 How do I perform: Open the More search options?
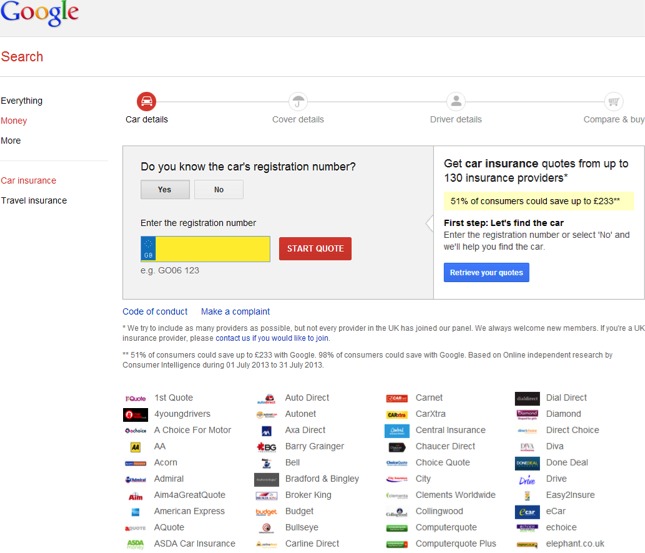(11, 141)
